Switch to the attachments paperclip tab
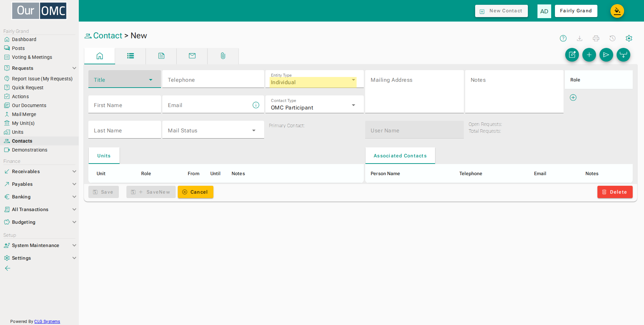This screenshot has height=325, width=644. (223, 56)
